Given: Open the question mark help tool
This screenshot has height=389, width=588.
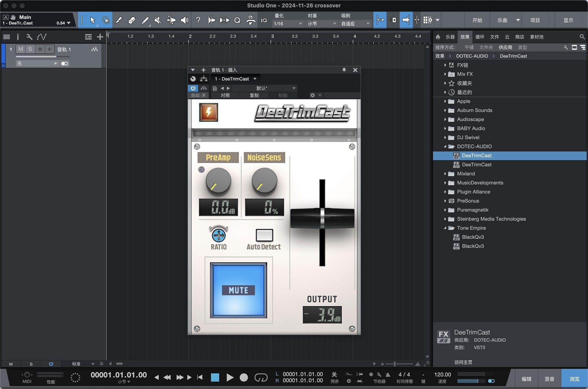Looking at the screenshot, I should pos(198,20).
